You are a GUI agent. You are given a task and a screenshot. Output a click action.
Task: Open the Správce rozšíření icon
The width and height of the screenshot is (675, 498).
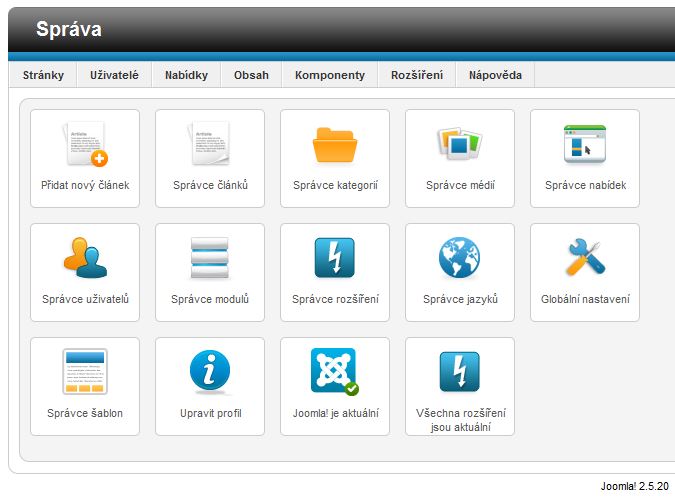(335, 260)
